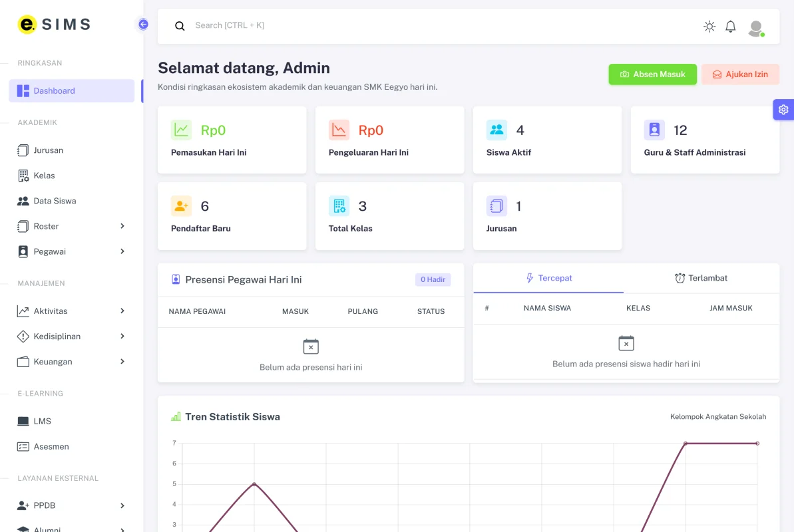Click the Jurusan card icon
This screenshot has width=794, height=532.
(496, 206)
